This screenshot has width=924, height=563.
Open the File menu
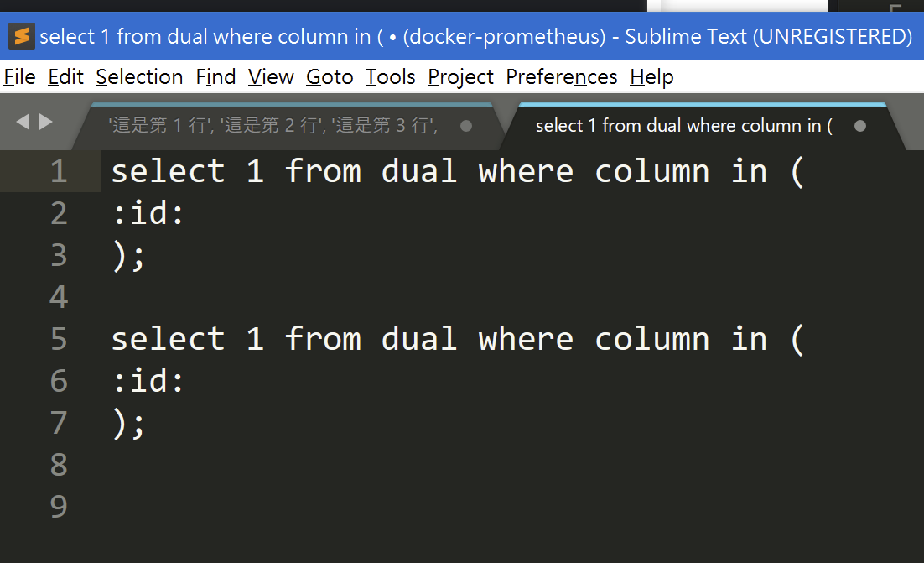pos(18,76)
